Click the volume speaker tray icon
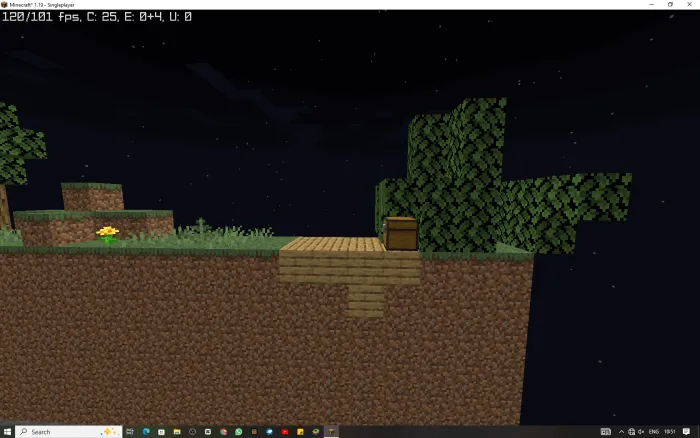Screen dimensions: 700x438 click(x=641, y=432)
